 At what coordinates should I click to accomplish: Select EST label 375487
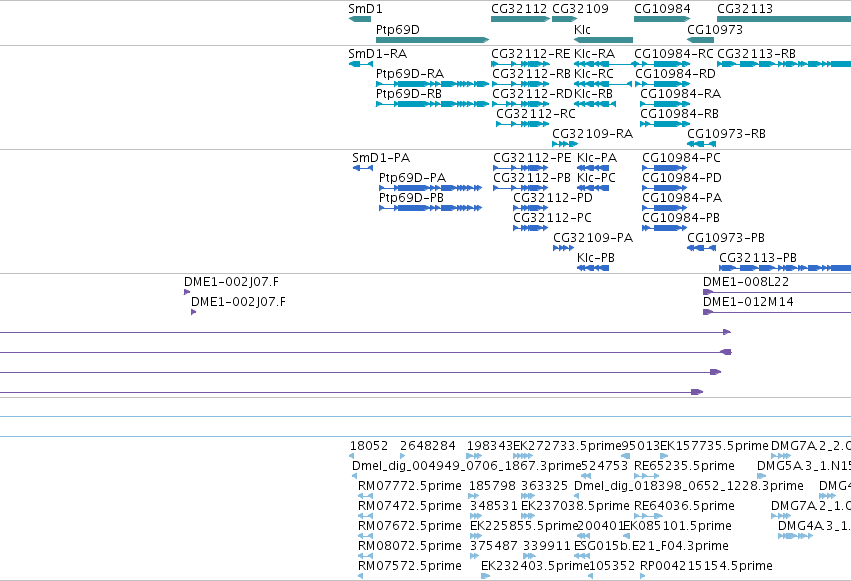click(x=493, y=546)
